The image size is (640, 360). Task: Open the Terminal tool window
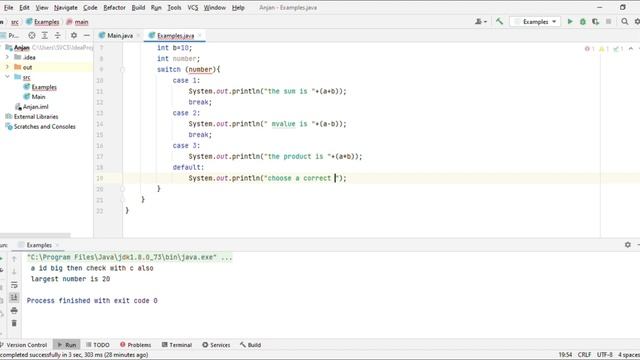[x=177, y=345]
